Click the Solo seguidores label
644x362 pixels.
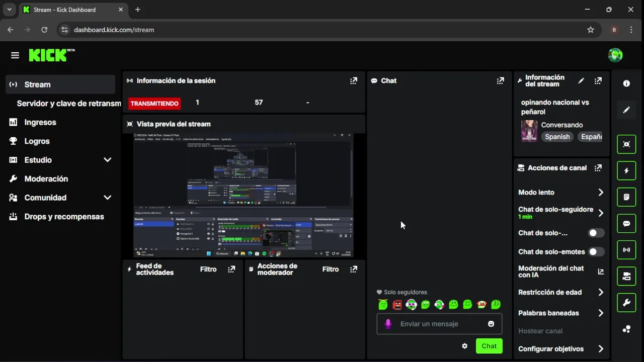click(405, 292)
